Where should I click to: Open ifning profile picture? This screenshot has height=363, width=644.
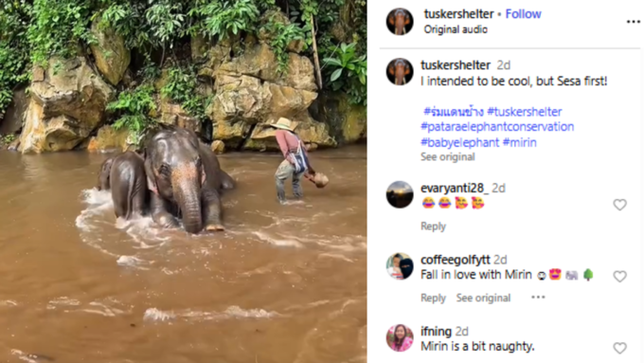(x=400, y=338)
